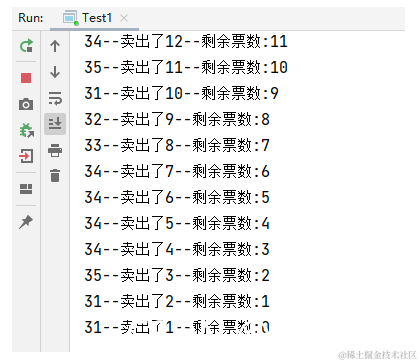This screenshot has height=363, width=420.
Task: Pin the Test1 run tab
Action: pyautogui.click(x=26, y=222)
